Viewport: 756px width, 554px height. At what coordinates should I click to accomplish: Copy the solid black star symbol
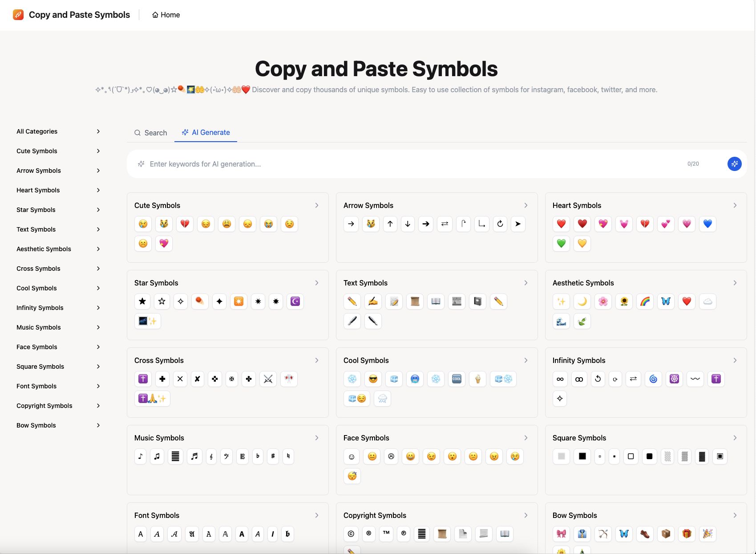[x=142, y=301]
